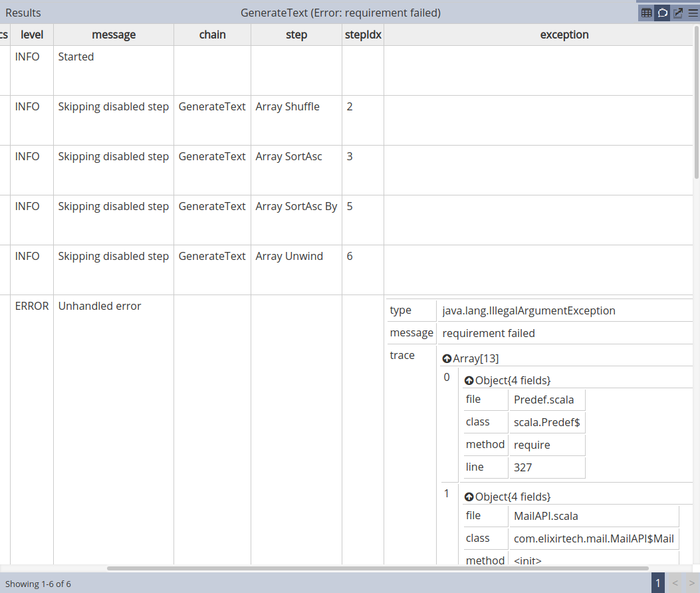Click the next page arrow
This screenshot has width=700, height=593.
coord(691,583)
